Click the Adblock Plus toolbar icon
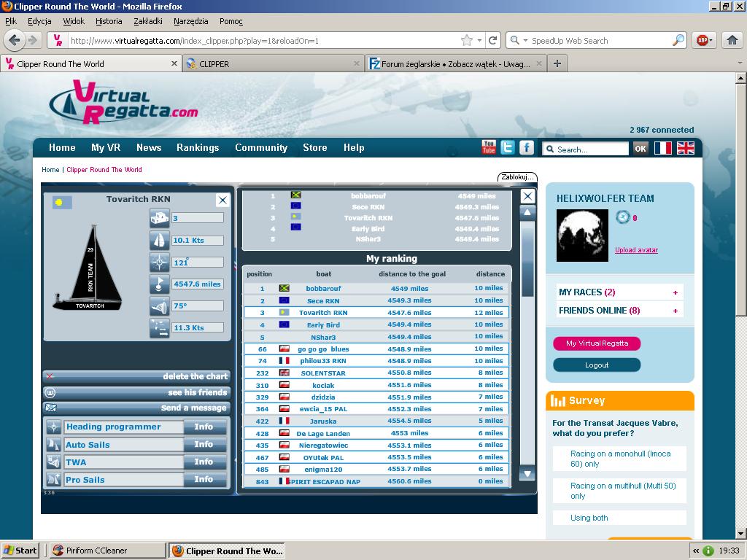The height and width of the screenshot is (560, 747). coord(701,41)
